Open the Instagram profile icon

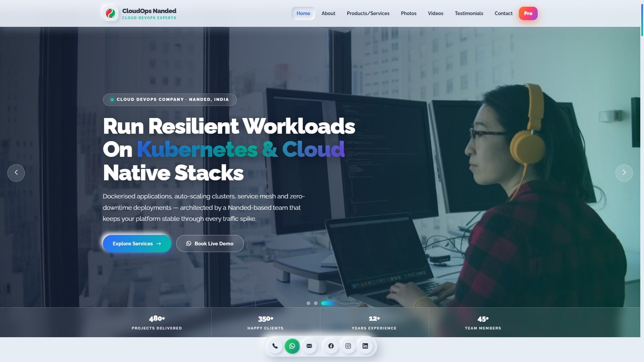[x=348, y=346]
